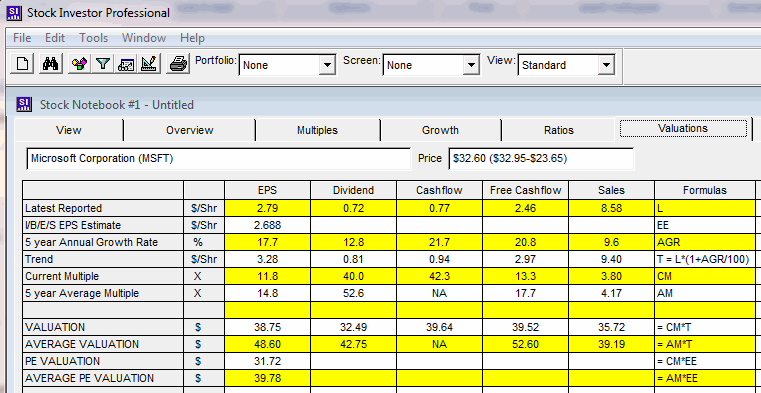Viewport: 761px width, 393px height.
Task: Click the Cashflow trend cell 0.94
Action: click(x=439, y=259)
